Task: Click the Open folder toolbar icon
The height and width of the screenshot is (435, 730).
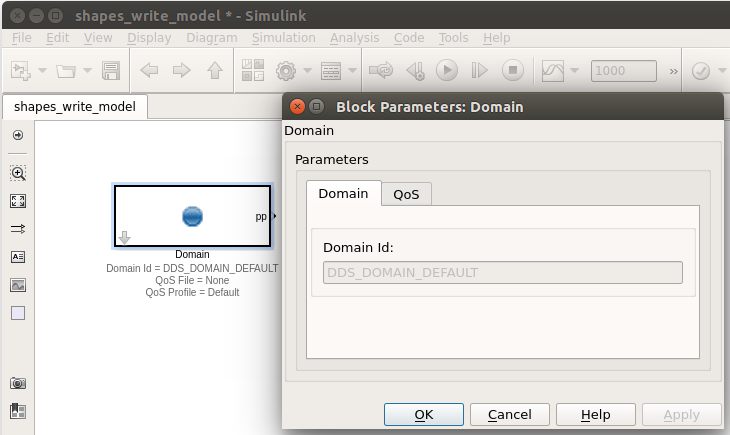Action: coord(66,71)
